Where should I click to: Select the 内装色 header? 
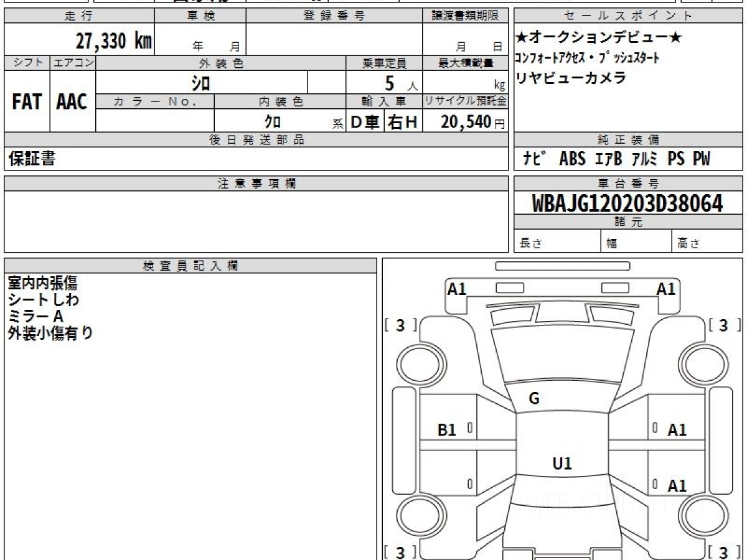280,101
